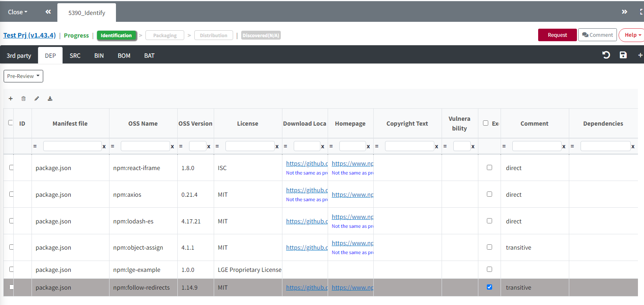Open Test Prj (v1.43.4) link
This screenshot has width=644, height=305.
(29, 35)
